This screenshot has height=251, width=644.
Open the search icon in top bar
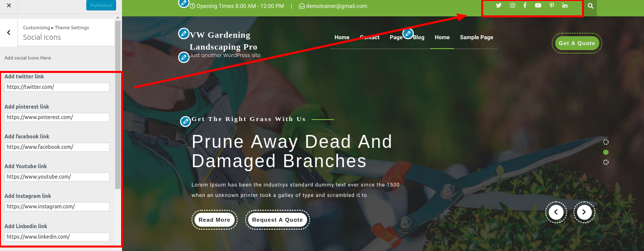click(590, 6)
